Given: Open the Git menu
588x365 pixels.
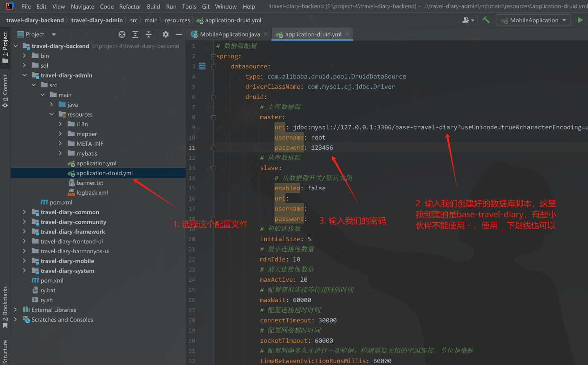Looking at the screenshot, I should [x=206, y=7].
